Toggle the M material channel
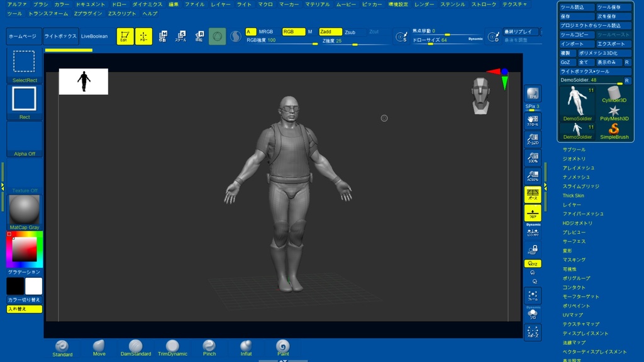Image resolution: width=644 pixels, height=362 pixels. coord(310,31)
